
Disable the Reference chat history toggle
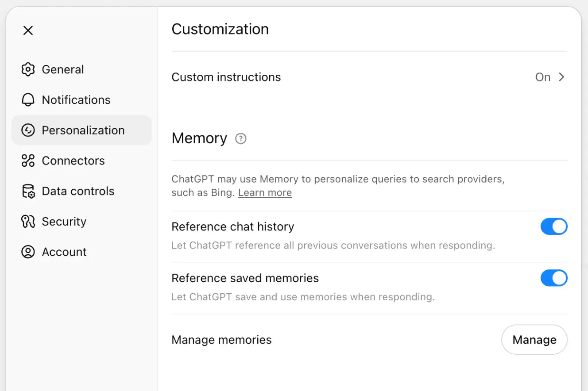(x=553, y=226)
